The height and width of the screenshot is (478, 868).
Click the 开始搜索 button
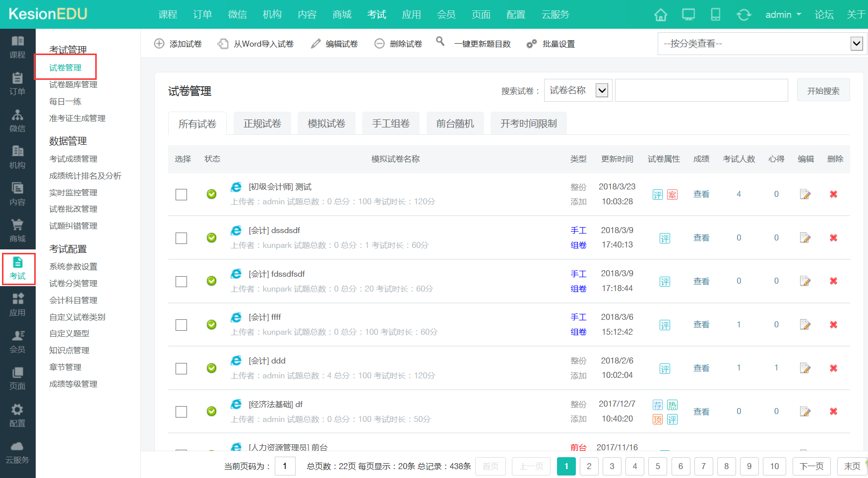coord(823,90)
